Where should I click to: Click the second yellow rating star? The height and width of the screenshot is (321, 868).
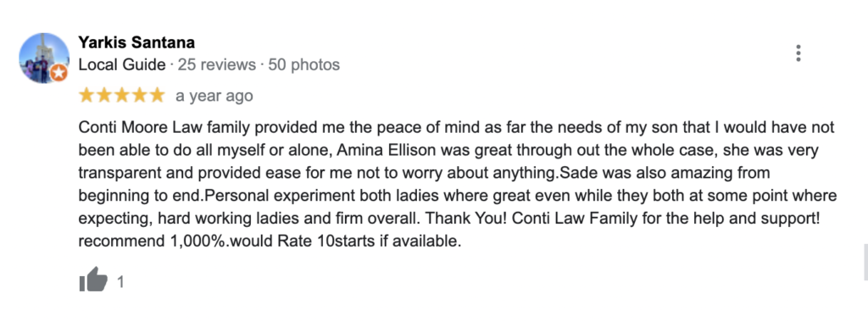pyautogui.click(x=104, y=95)
